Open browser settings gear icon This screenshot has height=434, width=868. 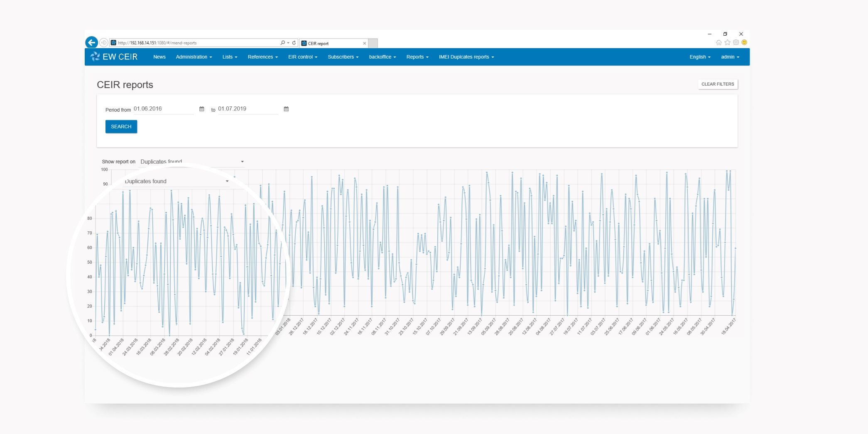(x=736, y=42)
